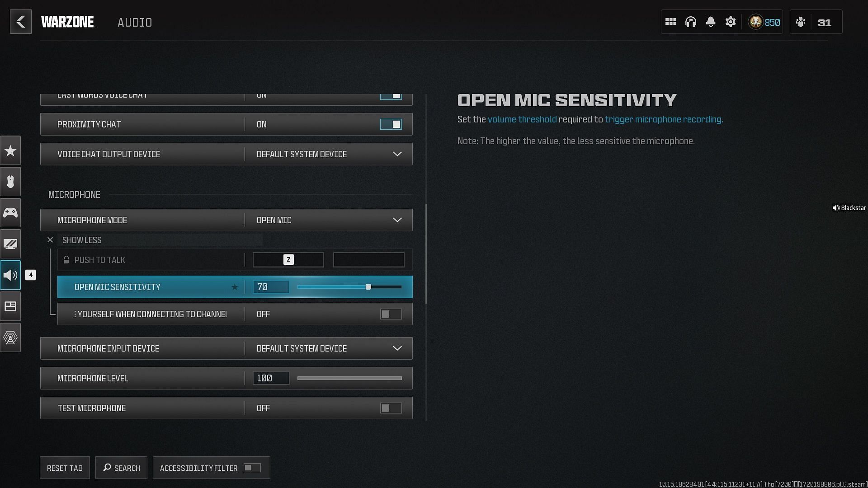Click the Reset Tab button
Image resolution: width=868 pixels, height=488 pixels.
[x=65, y=468]
